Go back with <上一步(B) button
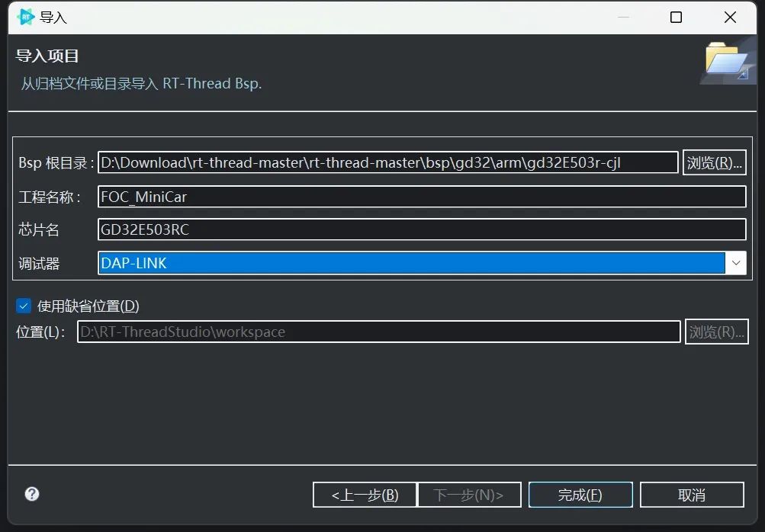This screenshot has height=532, width=765. point(365,495)
